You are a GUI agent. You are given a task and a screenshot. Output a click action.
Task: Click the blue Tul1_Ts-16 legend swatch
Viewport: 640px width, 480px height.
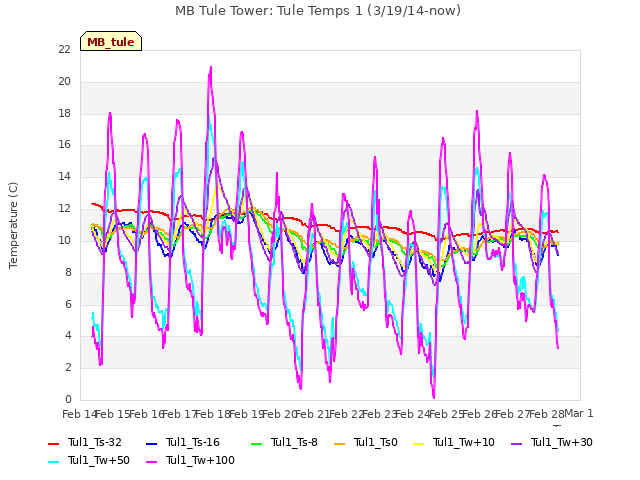tap(151, 443)
